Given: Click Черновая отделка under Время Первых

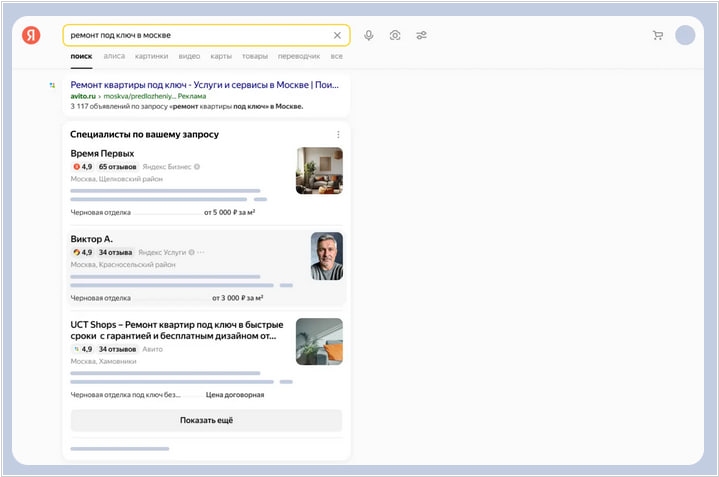Looking at the screenshot, I should (x=100, y=212).
